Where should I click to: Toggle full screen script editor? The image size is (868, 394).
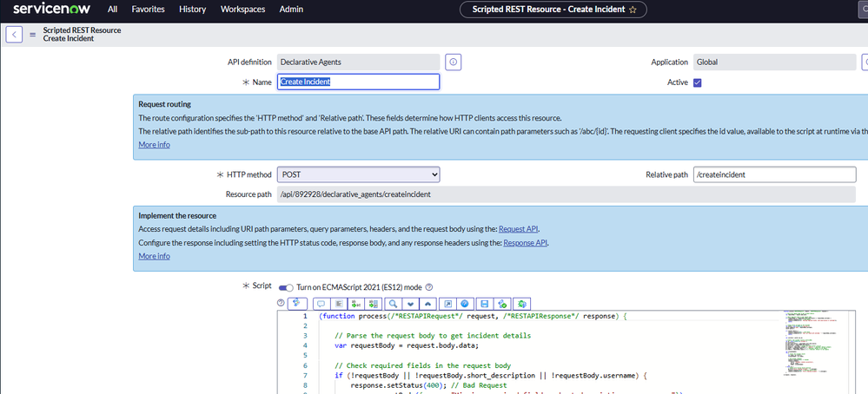coord(447,304)
